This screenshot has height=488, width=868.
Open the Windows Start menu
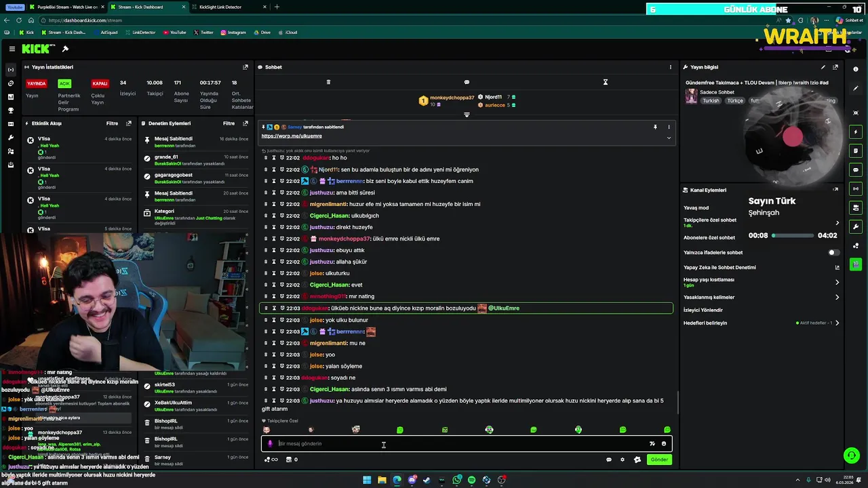click(367, 480)
